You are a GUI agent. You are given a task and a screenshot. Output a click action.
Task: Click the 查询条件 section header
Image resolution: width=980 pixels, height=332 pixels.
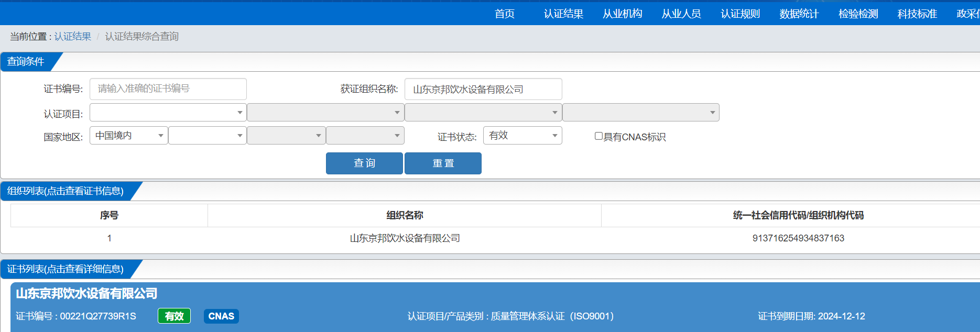pos(26,62)
